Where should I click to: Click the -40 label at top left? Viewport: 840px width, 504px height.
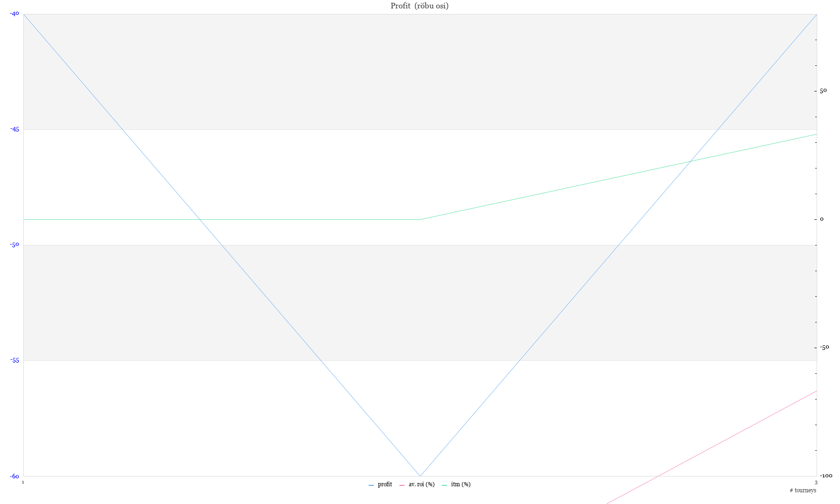point(14,14)
